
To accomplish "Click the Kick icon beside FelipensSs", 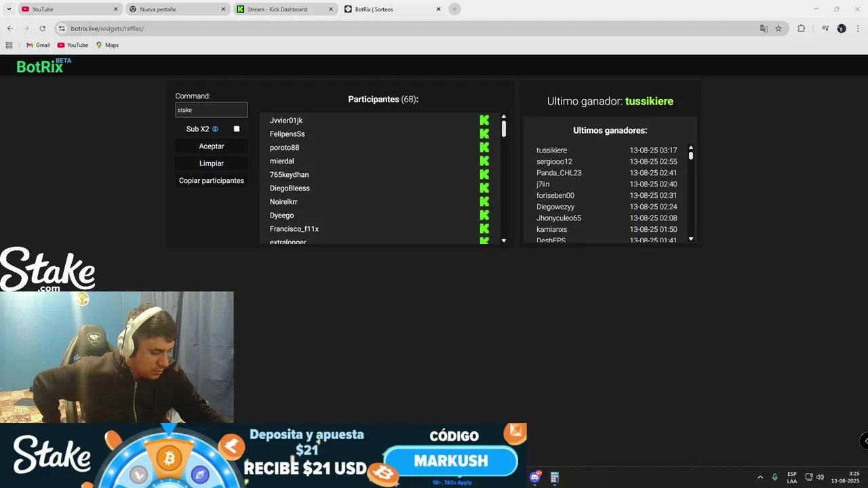I will (484, 134).
